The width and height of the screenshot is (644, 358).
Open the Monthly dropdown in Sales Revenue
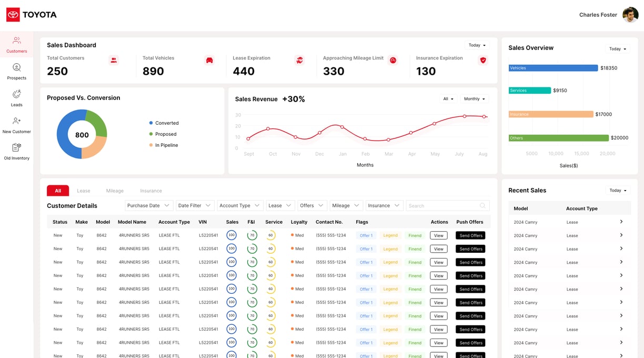[474, 99]
